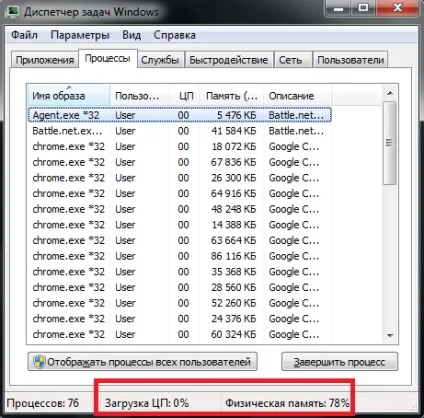
Task: Open the Справка menu
Action: tap(174, 35)
